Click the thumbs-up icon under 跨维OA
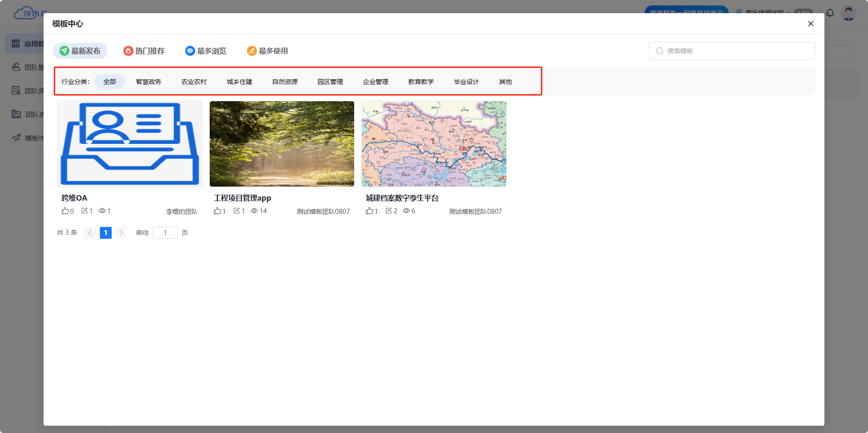868x433 pixels. (65, 211)
